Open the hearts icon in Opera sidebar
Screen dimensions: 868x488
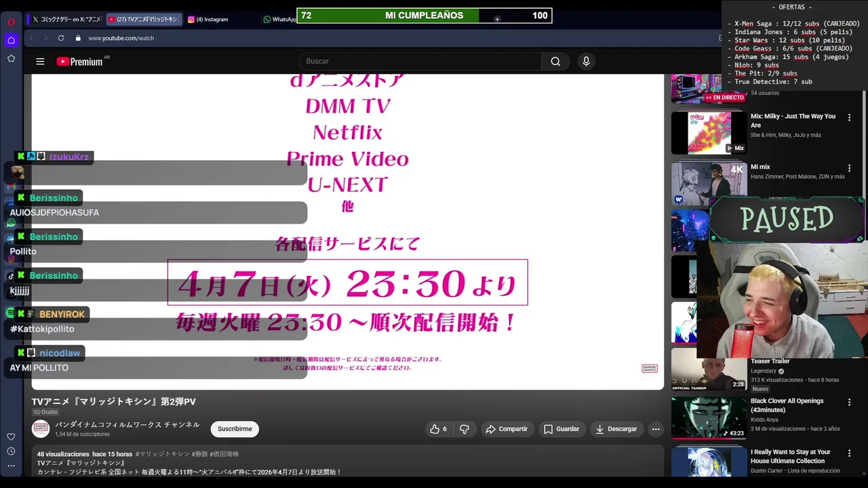pos(11,436)
